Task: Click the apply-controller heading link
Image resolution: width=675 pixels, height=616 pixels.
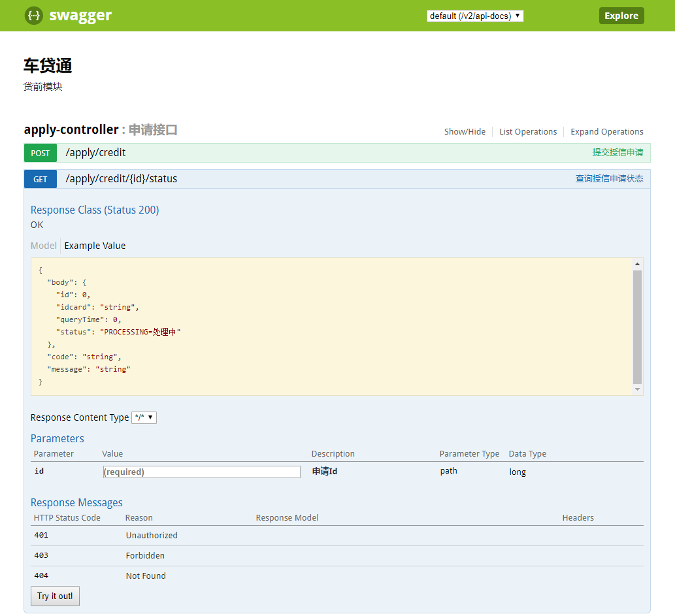Action: coord(71,130)
